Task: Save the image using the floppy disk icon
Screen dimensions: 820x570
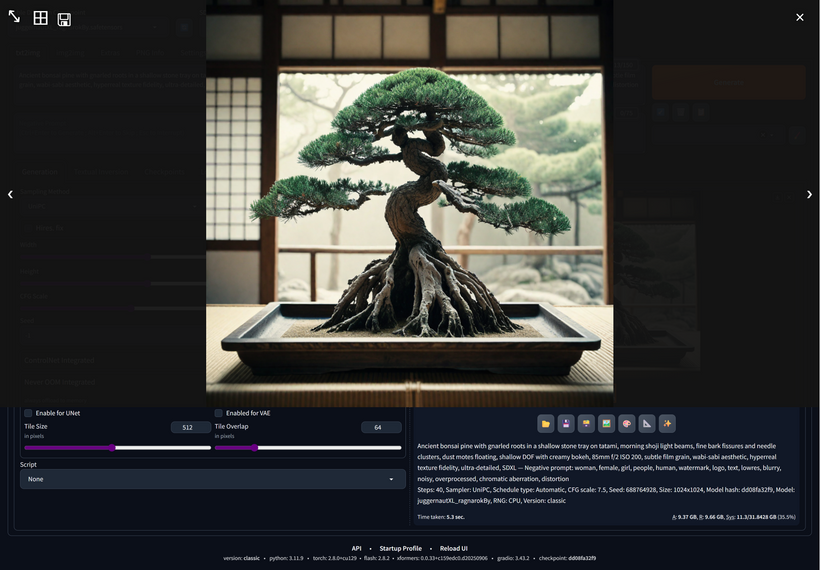Action: click(64, 19)
